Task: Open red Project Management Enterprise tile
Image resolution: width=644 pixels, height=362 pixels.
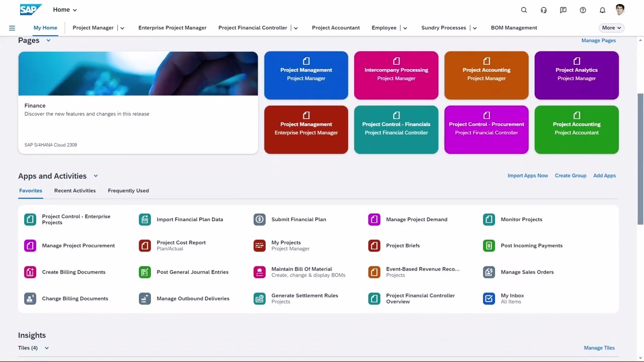Action: pyautogui.click(x=306, y=130)
